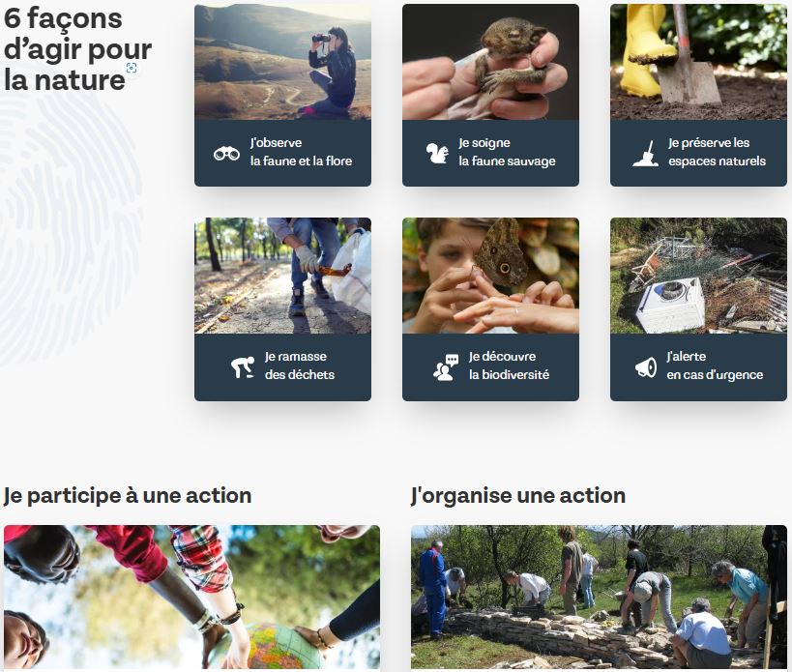Click the shovel icon for preserving natural spaces

(x=646, y=154)
